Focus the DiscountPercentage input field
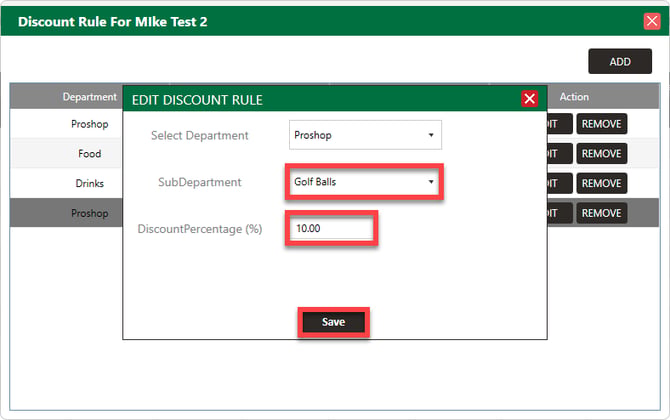 point(332,228)
